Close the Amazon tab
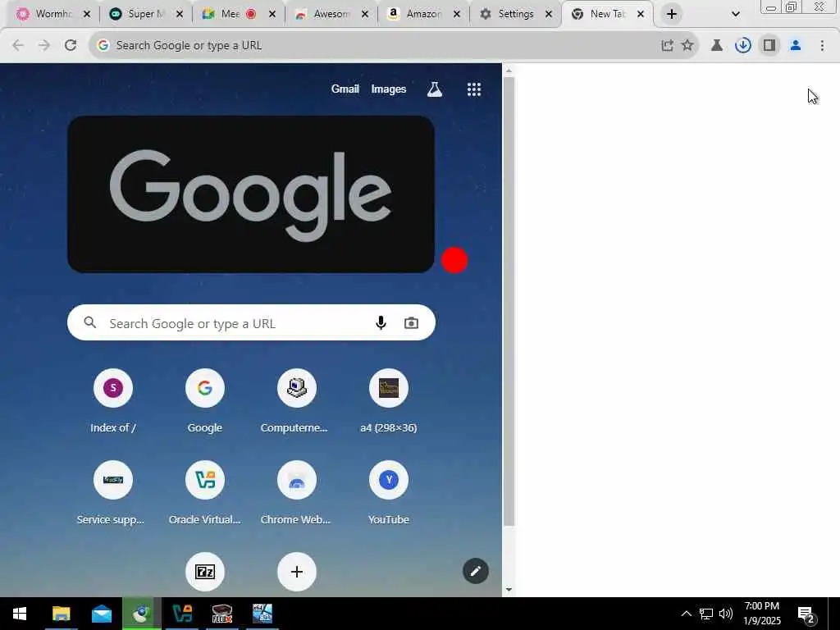Image resolution: width=840 pixels, height=630 pixels. [456, 15]
